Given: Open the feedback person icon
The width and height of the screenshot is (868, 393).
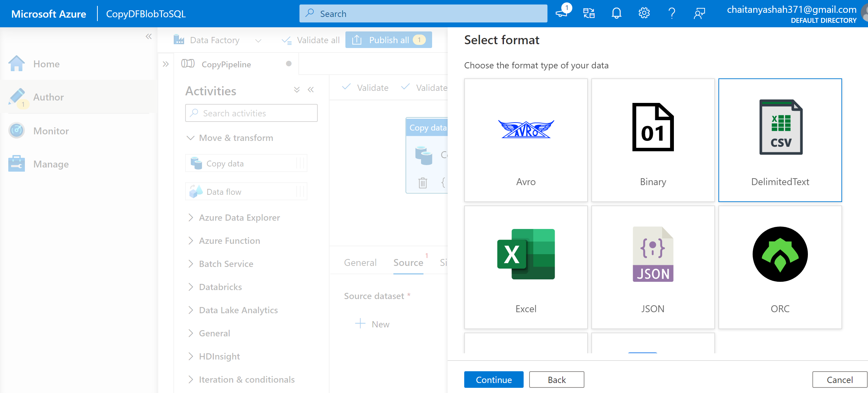Looking at the screenshot, I should pos(699,13).
